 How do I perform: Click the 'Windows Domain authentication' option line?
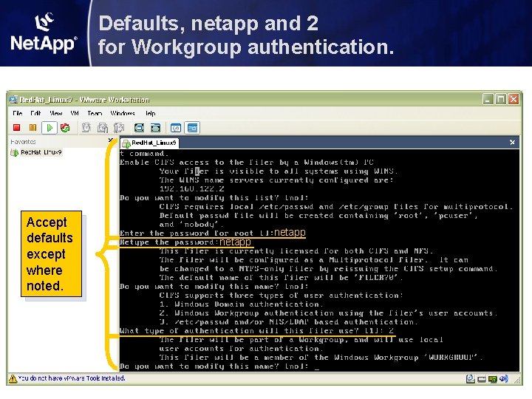click(241, 304)
